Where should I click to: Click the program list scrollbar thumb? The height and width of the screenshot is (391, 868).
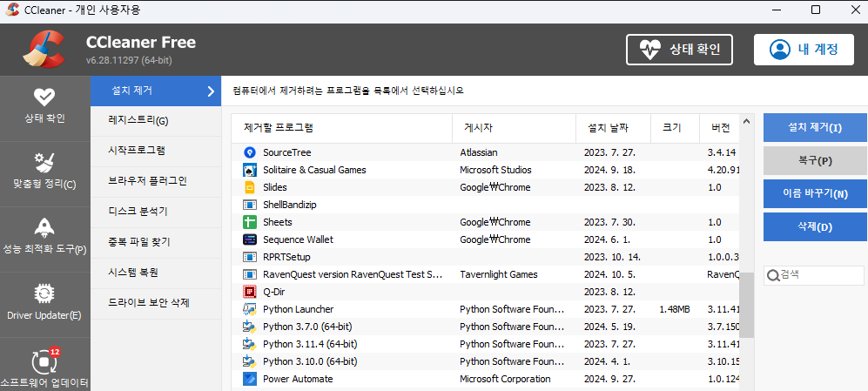tap(746, 305)
